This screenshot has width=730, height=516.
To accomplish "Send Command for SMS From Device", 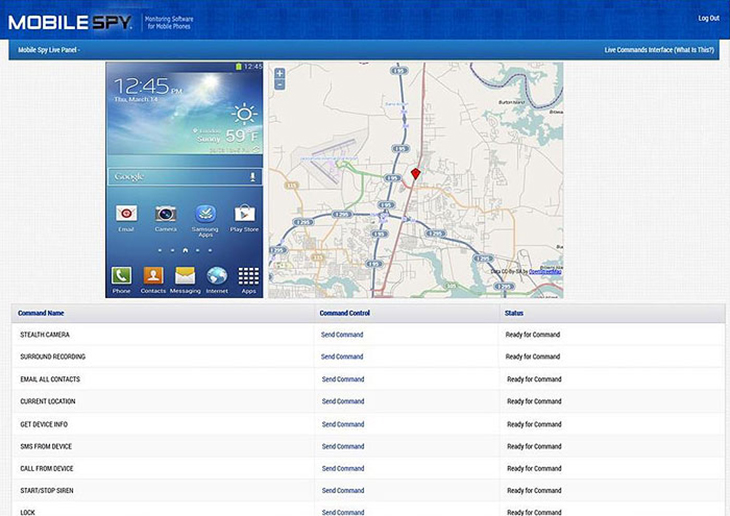I will coord(343,446).
